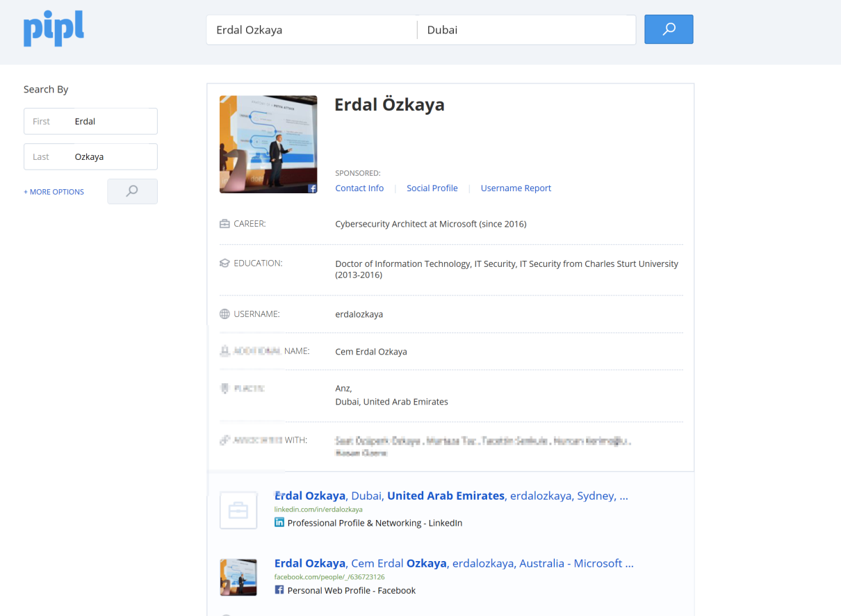Click the erdalozkaya username value
Image resolution: width=841 pixels, height=616 pixels.
[359, 314]
